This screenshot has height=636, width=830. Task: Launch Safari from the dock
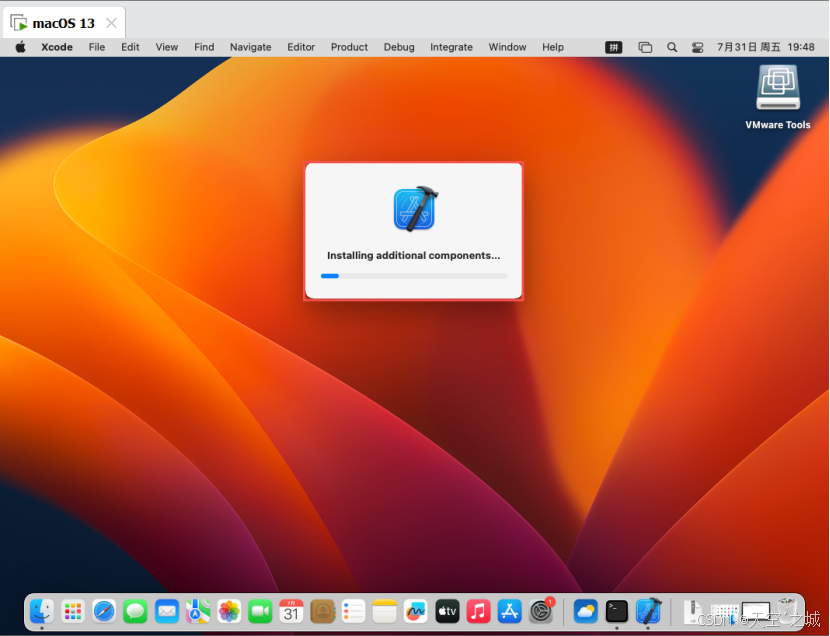coord(104,611)
